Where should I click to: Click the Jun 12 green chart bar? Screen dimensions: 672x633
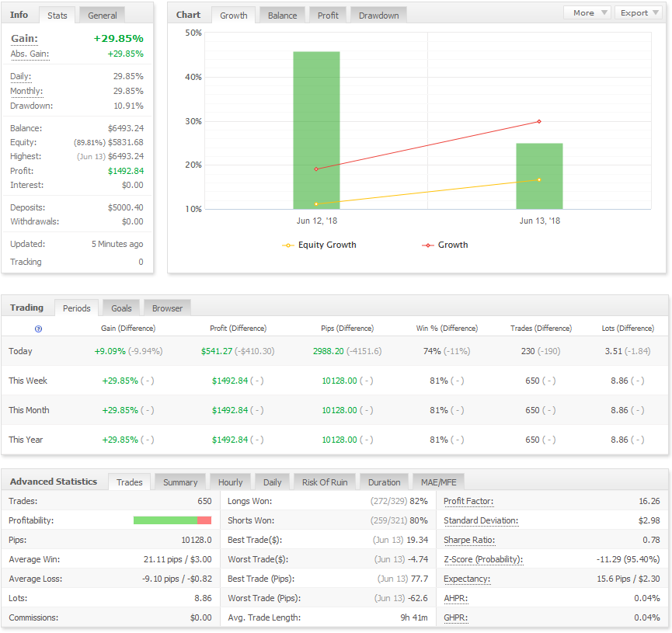point(316,130)
